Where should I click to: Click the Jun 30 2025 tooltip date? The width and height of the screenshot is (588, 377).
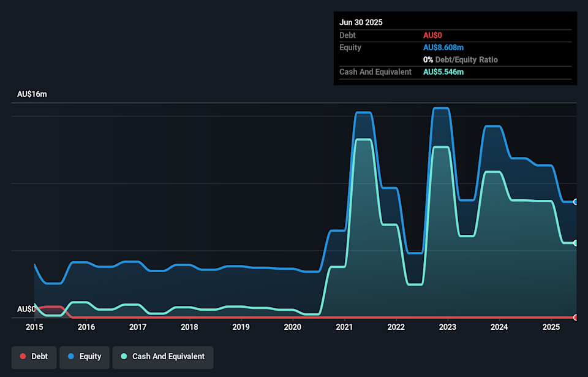pyautogui.click(x=361, y=22)
